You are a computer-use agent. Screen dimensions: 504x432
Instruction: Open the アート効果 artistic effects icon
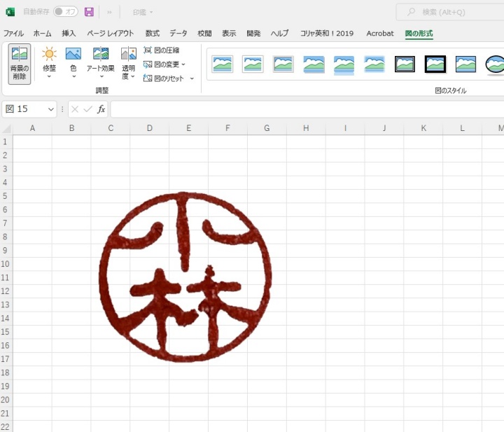tap(101, 54)
